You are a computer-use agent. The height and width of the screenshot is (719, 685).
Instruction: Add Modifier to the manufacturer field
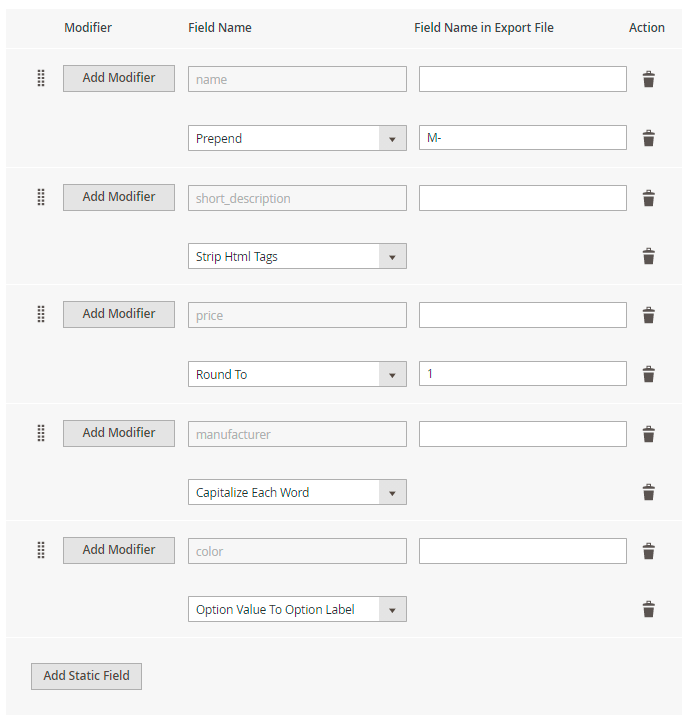[119, 433]
